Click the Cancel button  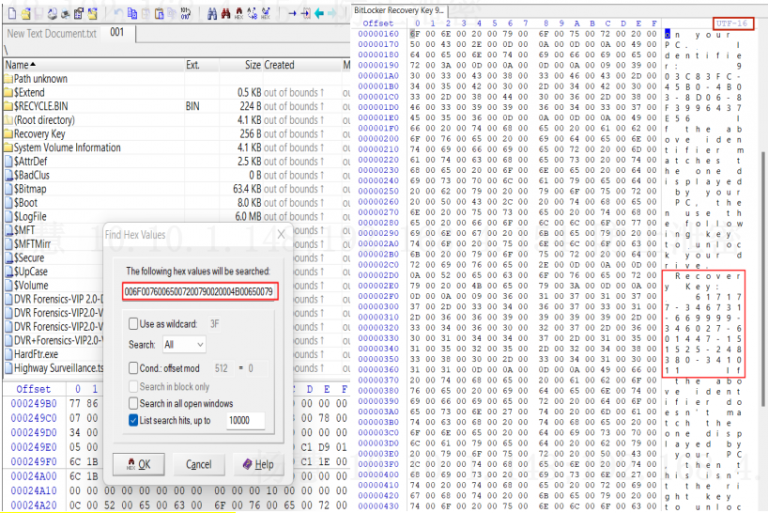[x=198, y=464]
